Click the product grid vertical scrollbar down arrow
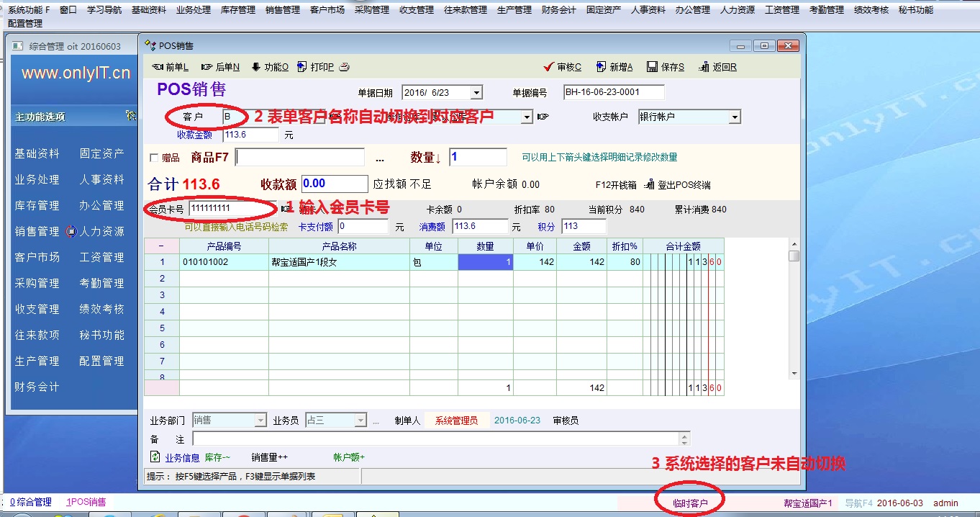 coord(794,374)
